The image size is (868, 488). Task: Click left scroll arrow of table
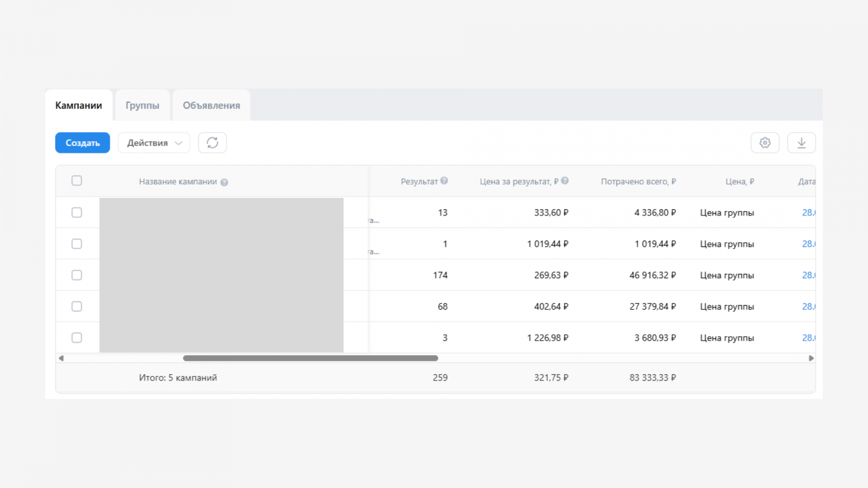click(61, 358)
